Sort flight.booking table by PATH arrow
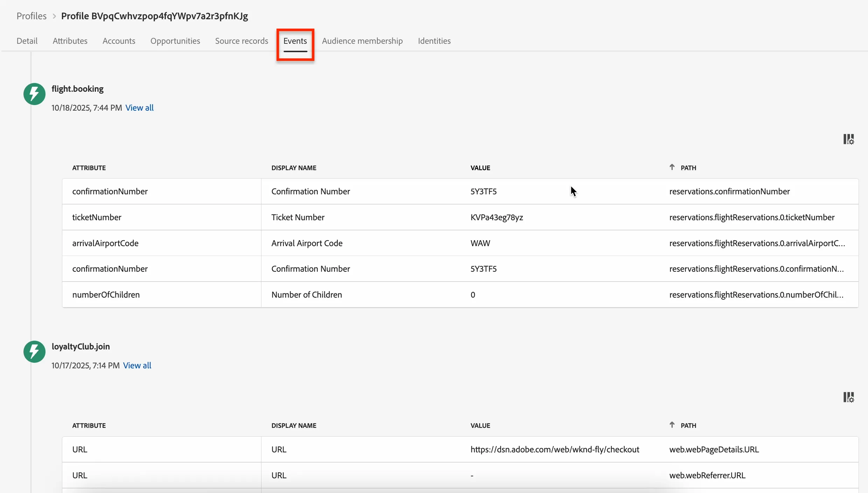This screenshot has height=493, width=868. pyautogui.click(x=672, y=167)
